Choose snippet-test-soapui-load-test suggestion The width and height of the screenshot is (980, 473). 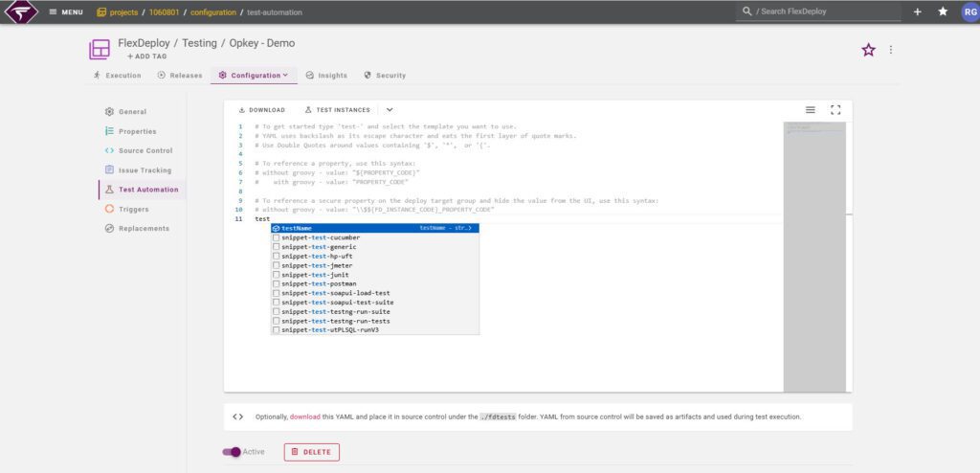375,293
